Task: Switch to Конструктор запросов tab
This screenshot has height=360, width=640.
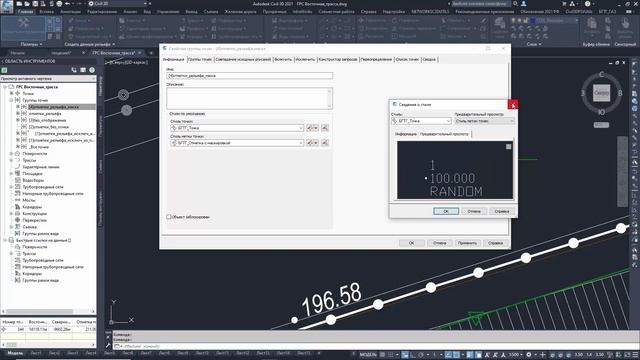Action: click(338, 60)
